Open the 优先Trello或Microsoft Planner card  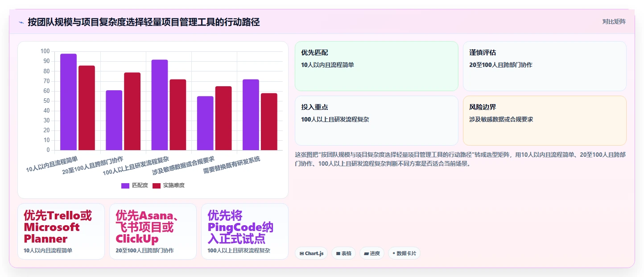point(61,231)
